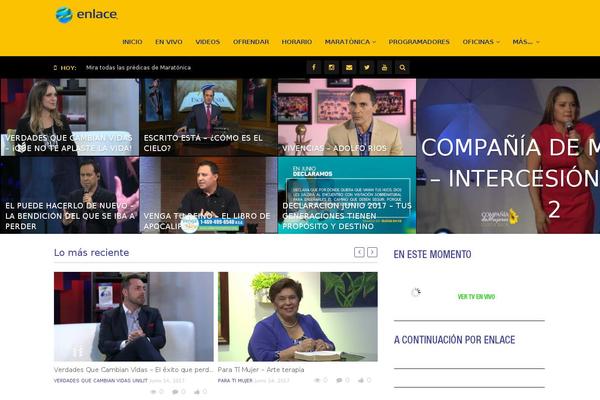
Task: Click PARA TI MUJER category link
Action: click(235, 380)
